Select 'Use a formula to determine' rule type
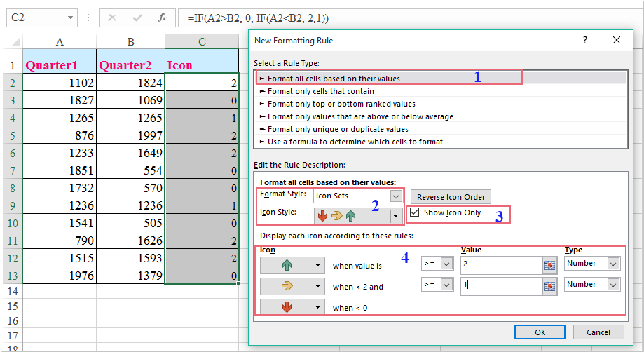Screen dimensions: 644x352 coord(355,142)
